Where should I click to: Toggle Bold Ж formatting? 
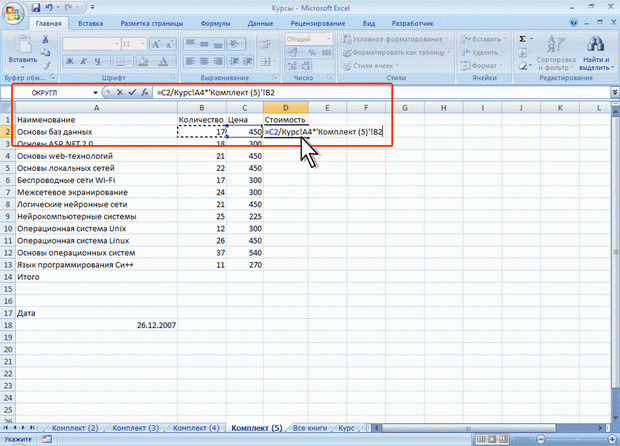(70, 61)
